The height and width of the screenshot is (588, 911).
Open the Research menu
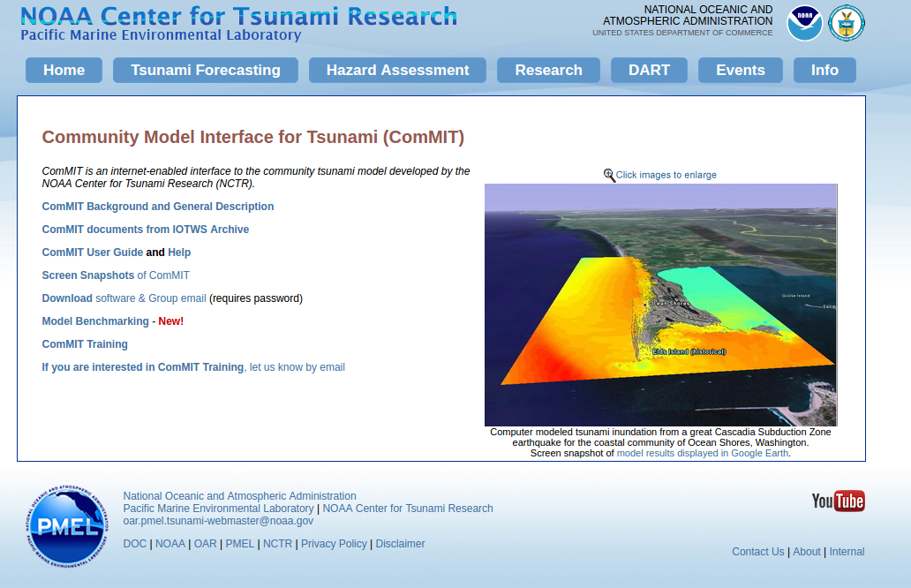tap(548, 71)
